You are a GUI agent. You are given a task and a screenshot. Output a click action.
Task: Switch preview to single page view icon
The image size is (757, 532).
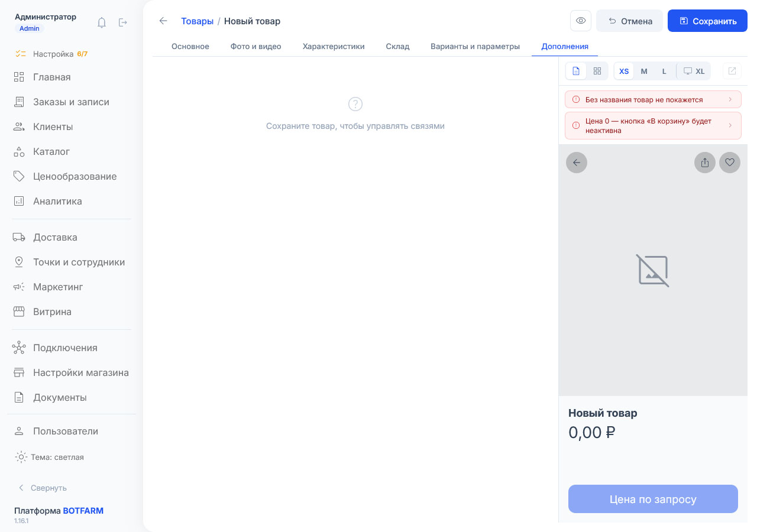tap(576, 71)
